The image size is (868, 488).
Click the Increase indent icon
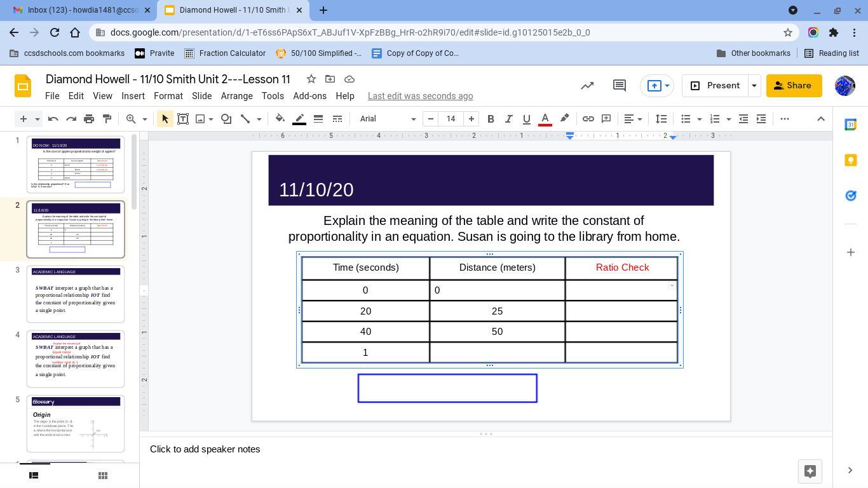[x=761, y=119]
